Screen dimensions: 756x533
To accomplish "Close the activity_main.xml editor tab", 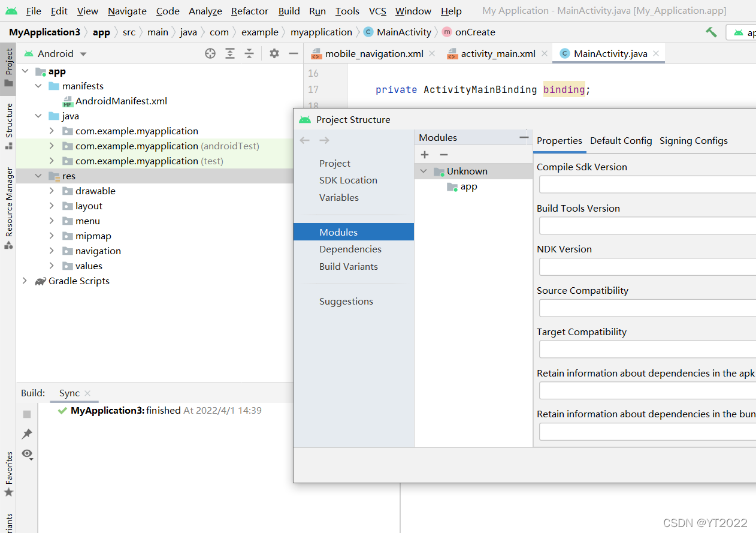I will (545, 53).
